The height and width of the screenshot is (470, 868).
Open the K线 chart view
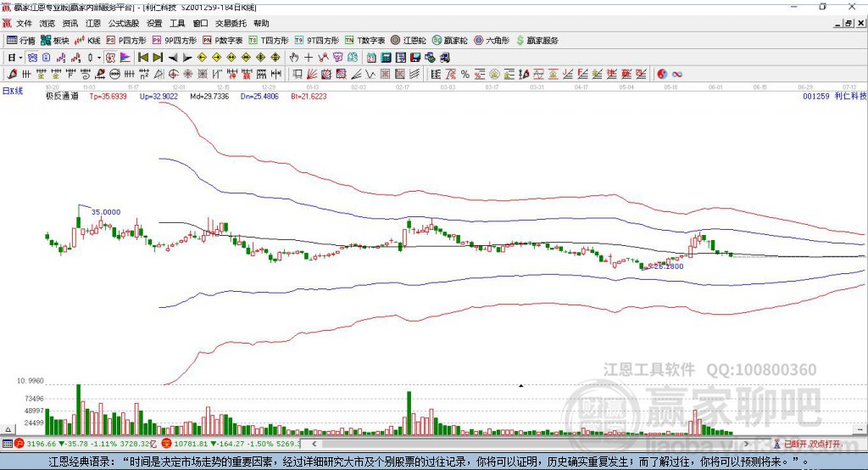click(x=87, y=41)
